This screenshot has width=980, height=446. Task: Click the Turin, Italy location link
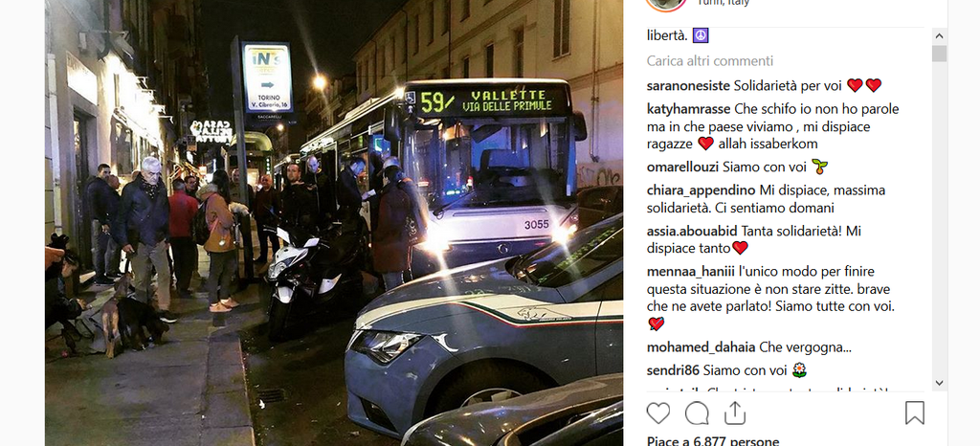pos(723,3)
